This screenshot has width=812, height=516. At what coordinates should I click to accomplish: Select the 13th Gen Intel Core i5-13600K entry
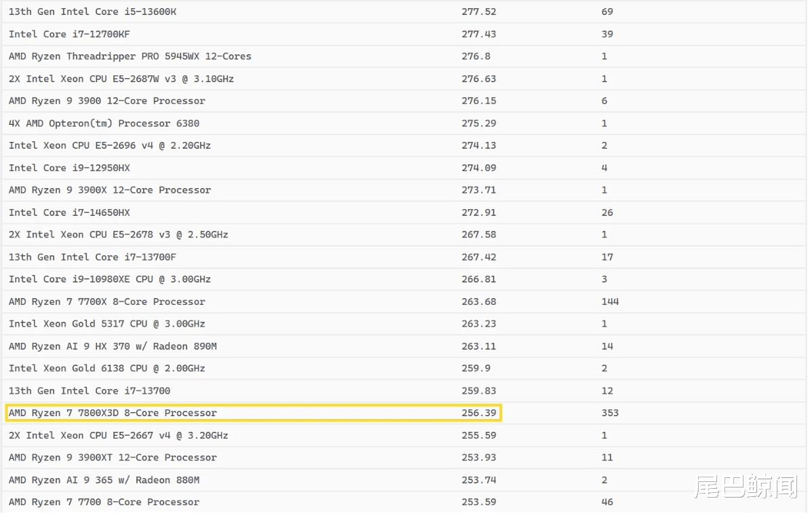coord(92,12)
